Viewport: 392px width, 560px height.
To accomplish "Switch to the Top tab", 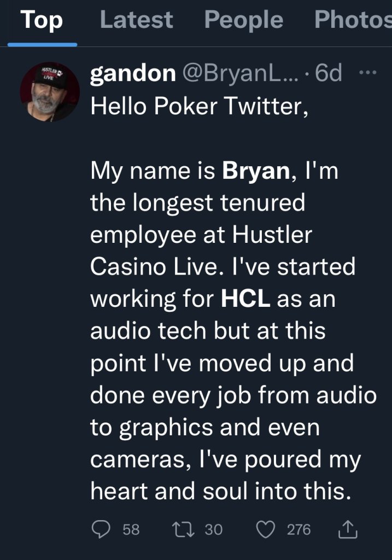I will click(42, 21).
